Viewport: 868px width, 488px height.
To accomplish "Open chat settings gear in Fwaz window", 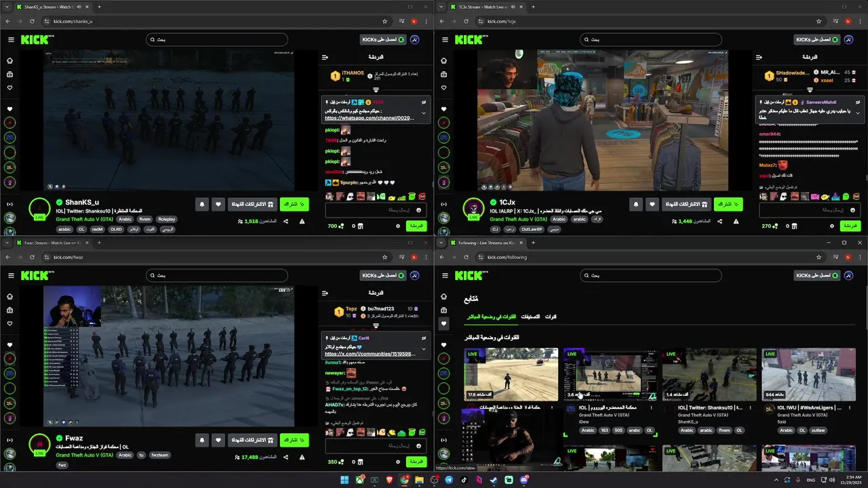I will click(x=398, y=462).
